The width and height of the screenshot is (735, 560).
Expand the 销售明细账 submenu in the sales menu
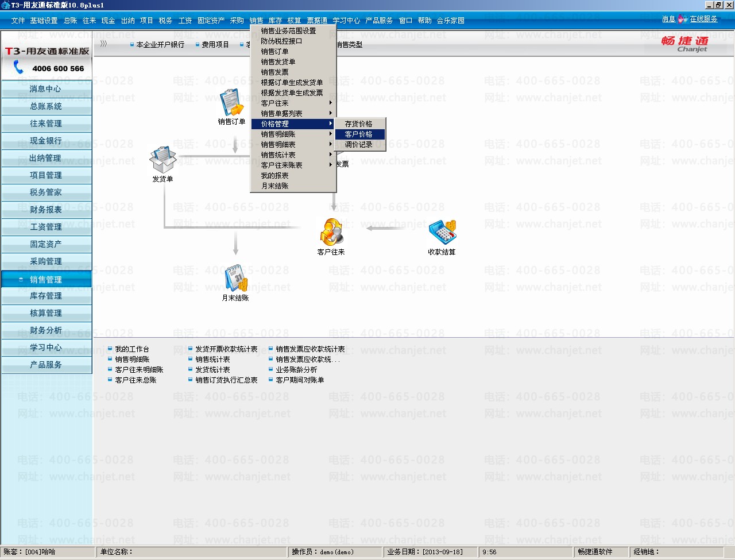[293, 134]
